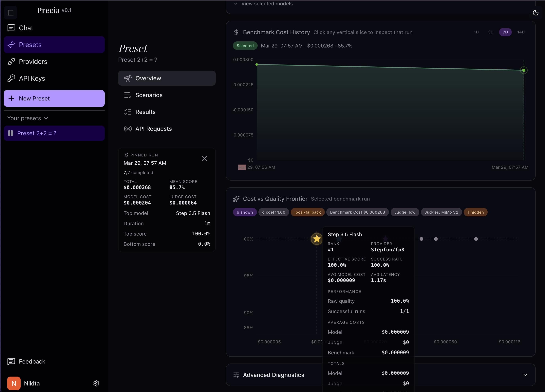Click the New Preset button
The height and width of the screenshot is (392, 545).
54,98
